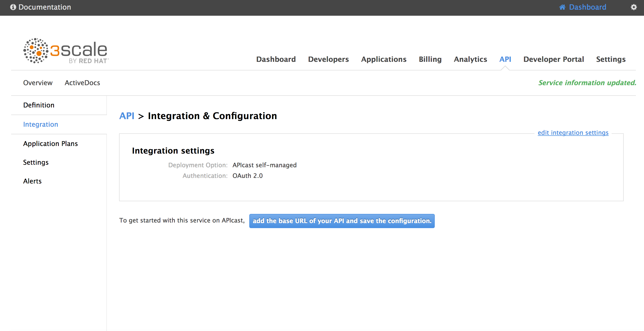Open the Billing section

click(430, 59)
